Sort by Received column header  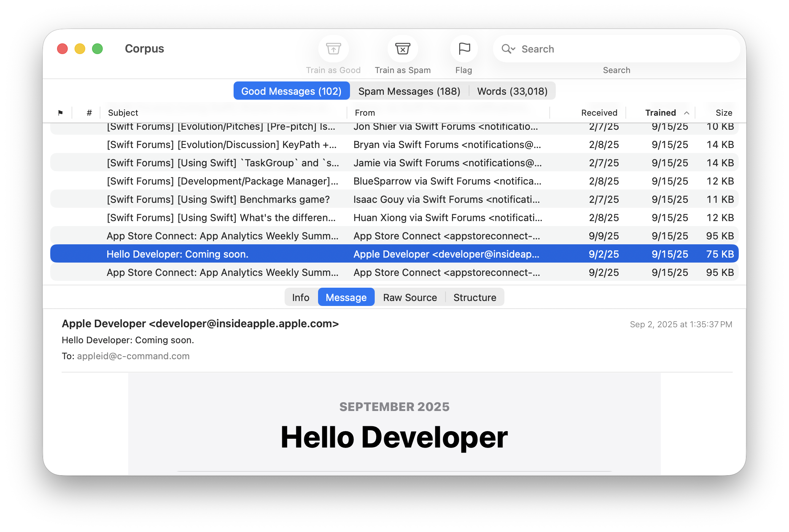point(599,113)
